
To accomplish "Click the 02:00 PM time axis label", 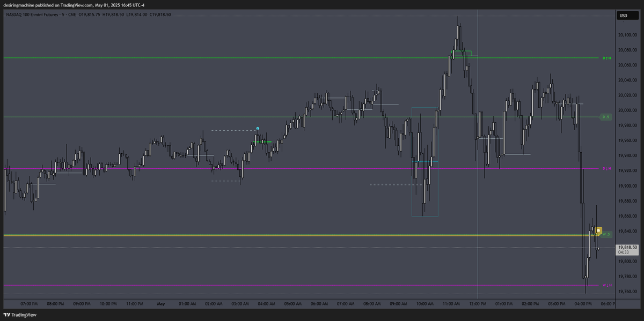I will [530, 304].
